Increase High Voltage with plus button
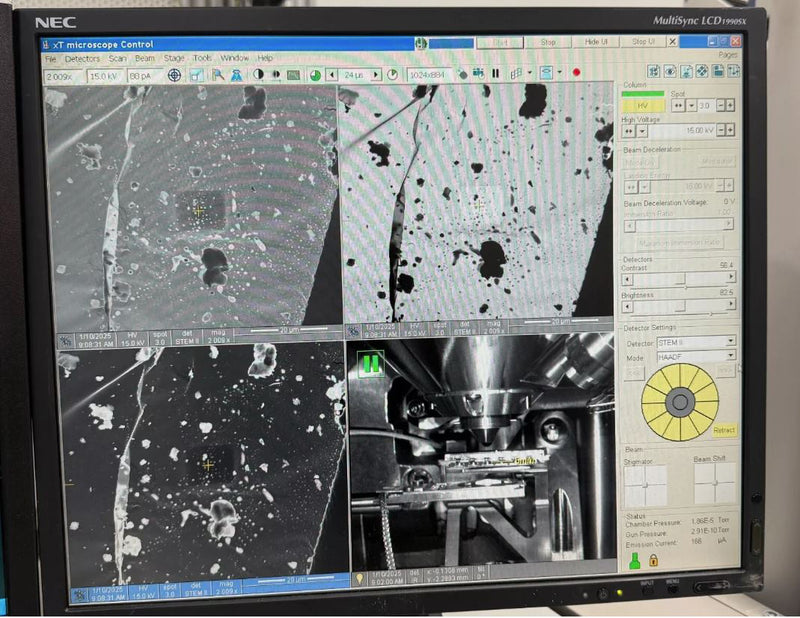Screen dimensions: 800x618 pos(730,130)
